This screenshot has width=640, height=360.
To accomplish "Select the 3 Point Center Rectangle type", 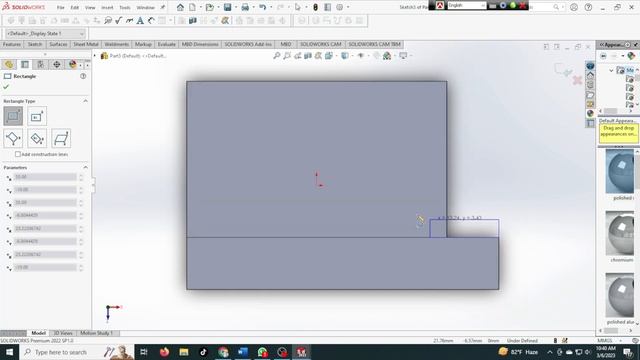I will click(x=37, y=138).
